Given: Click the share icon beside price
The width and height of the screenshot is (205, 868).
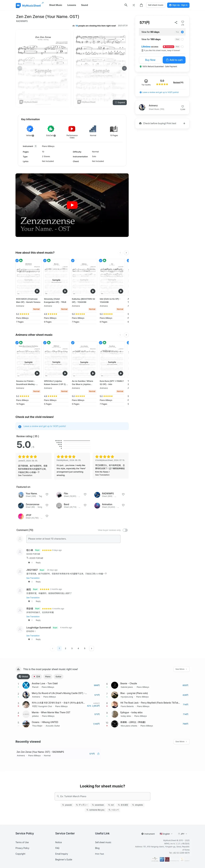Looking at the screenshot, I should (176, 23).
